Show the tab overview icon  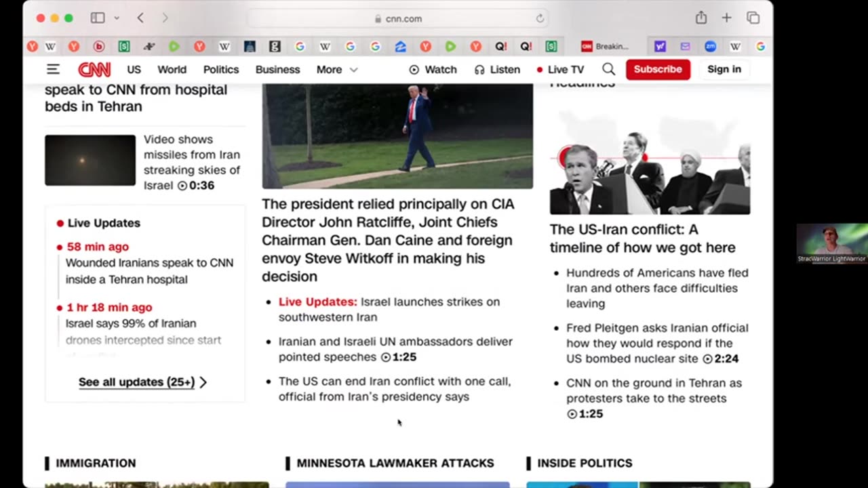pyautogui.click(x=753, y=18)
